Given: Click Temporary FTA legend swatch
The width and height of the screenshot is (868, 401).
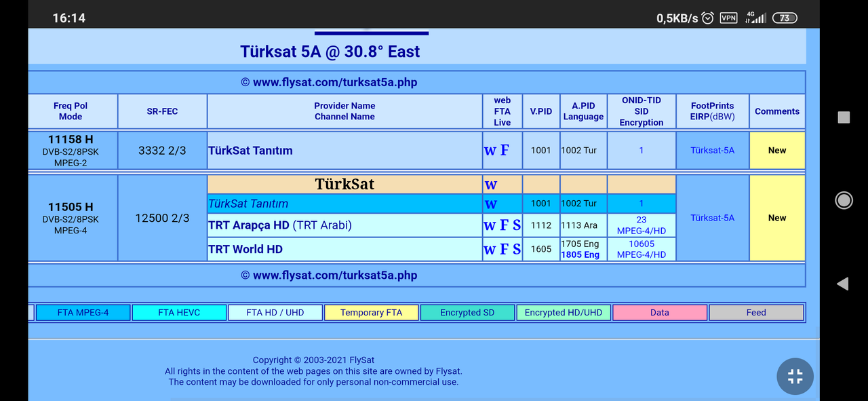Looking at the screenshot, I should pyautogui.click(x=371, y=313).
